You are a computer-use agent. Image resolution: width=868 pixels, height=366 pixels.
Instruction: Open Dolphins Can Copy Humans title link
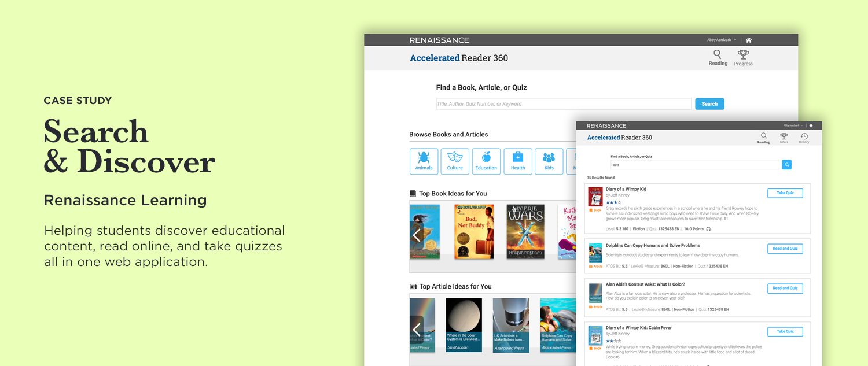tap(653, 246)
